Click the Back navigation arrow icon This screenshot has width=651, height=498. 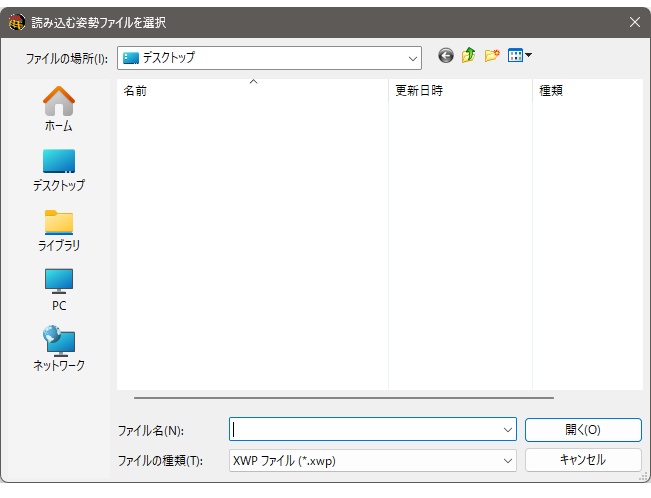coord(446,57)
